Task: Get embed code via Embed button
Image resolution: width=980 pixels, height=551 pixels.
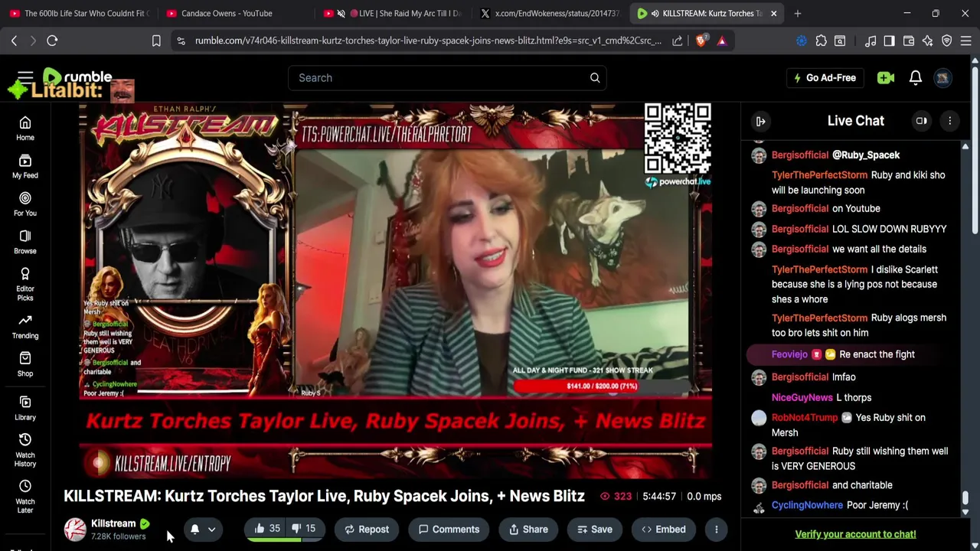Action: pyautogui.click(x=664, y=529)
